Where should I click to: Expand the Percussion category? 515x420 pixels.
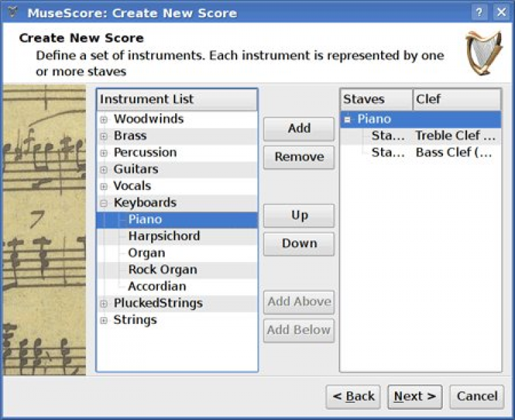click(x=104, y=152)
